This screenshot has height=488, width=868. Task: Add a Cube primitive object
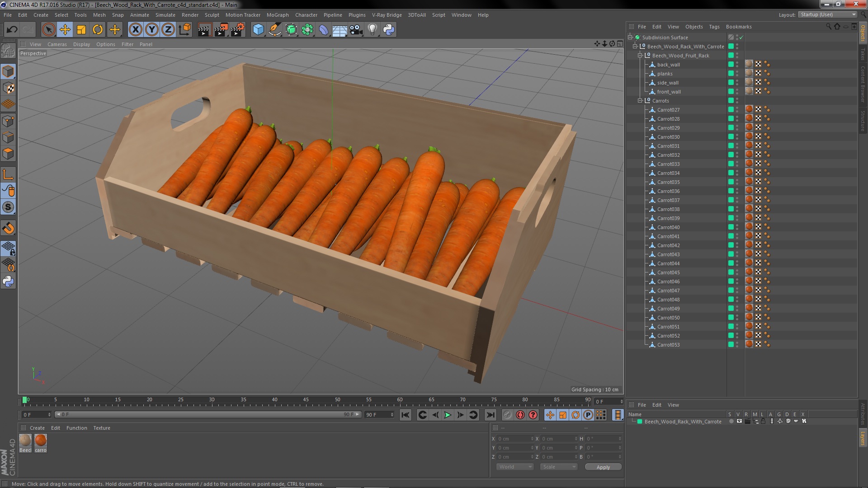click(258, 30)
